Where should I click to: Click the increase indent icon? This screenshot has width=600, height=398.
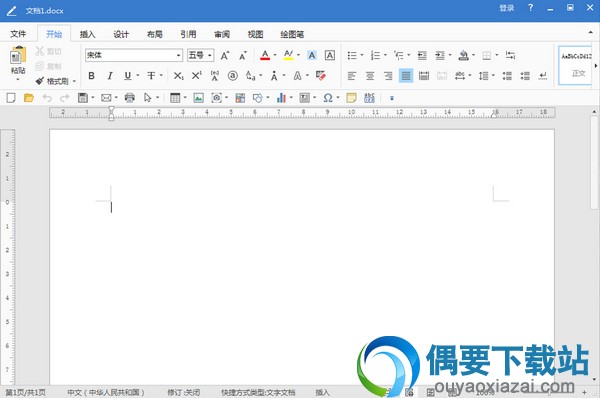440,55
